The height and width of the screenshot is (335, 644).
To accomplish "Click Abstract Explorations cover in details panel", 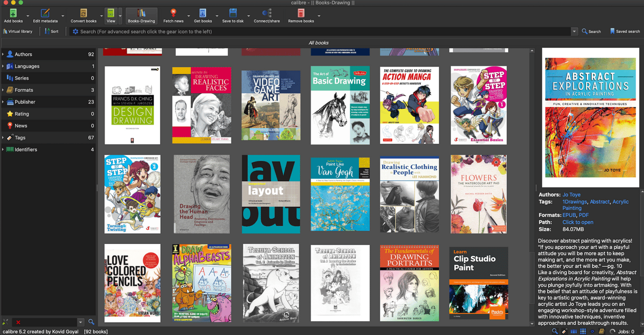I will (590, 118).
